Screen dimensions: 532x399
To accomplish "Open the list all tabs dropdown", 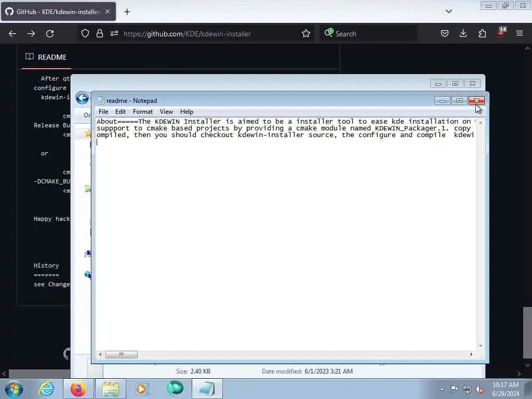I will 448,11.
